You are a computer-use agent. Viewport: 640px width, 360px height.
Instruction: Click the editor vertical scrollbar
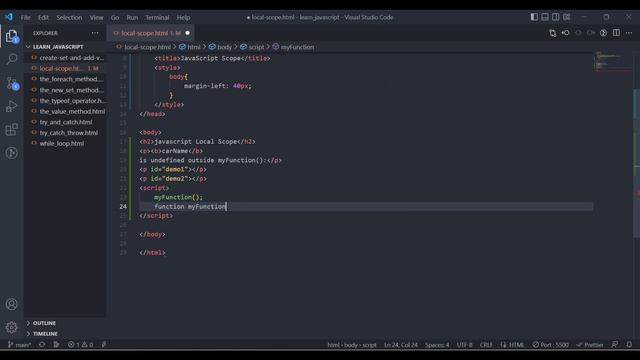(x=636, y=163)
